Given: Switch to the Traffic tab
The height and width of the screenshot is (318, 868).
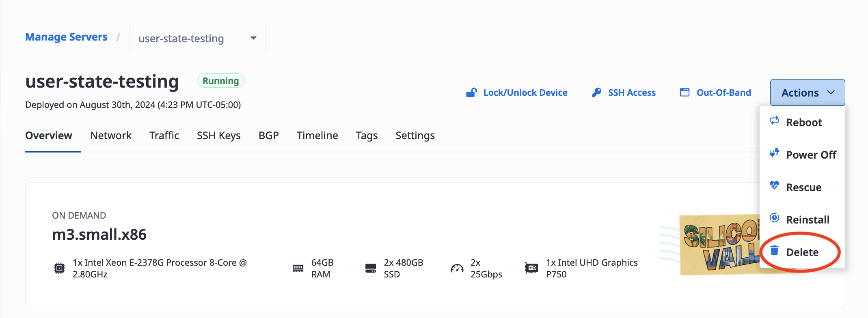Looking at the screenshot, I should click(x=164, y=135).
